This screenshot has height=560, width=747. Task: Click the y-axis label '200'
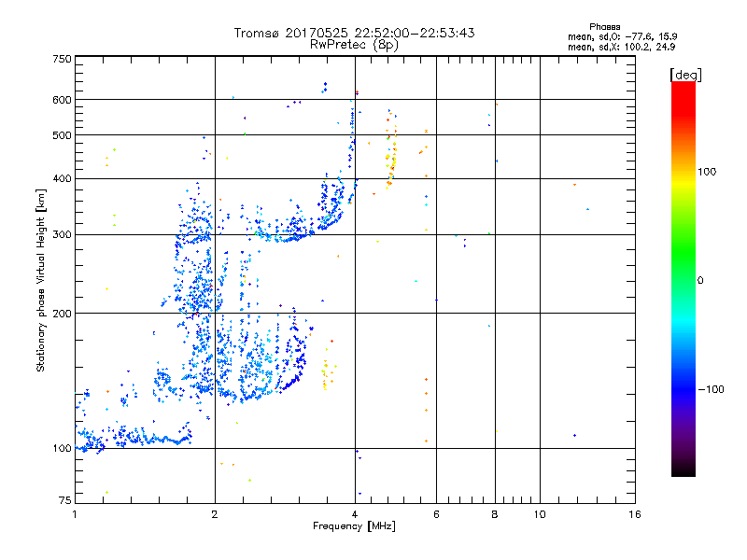(62, 314)
